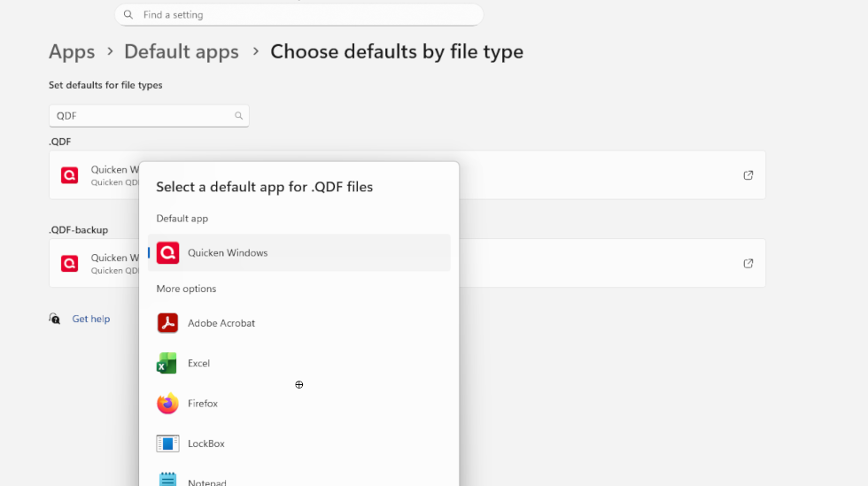Viewport: 868px width, 486px height.
Task: Pick the Firefox icon from the list
Action: [x=167, y=404]
